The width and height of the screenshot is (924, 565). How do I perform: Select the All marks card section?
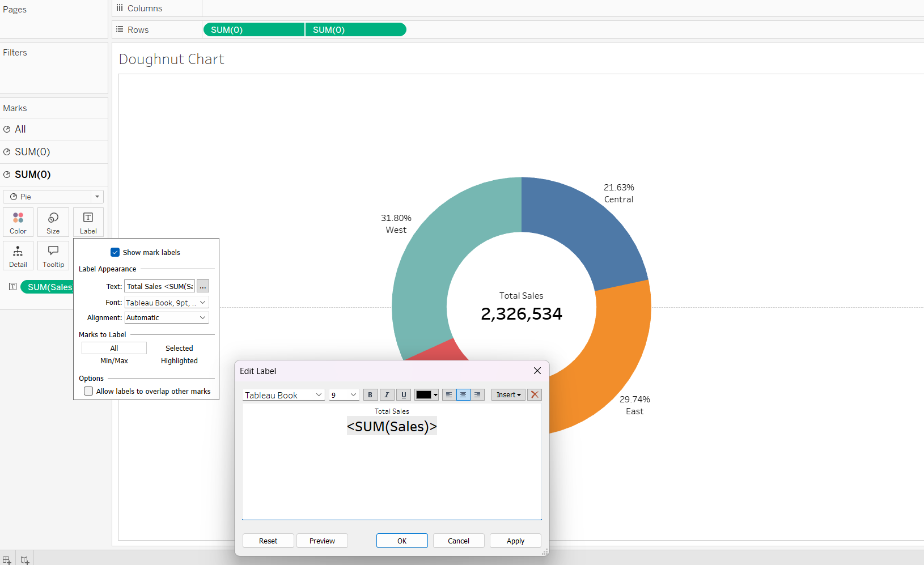pos(20,129)
